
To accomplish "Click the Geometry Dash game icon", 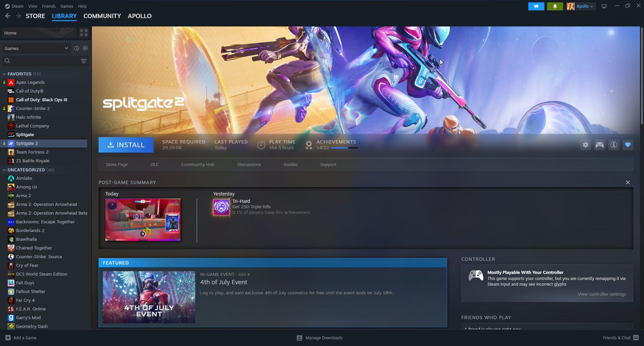I will (11, 326).
